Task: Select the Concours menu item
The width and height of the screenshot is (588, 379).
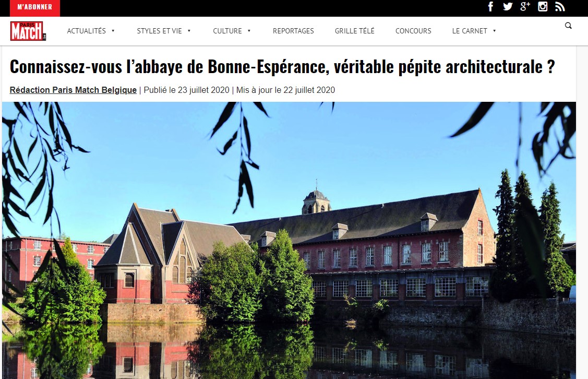Action: [x=413, y=31]
